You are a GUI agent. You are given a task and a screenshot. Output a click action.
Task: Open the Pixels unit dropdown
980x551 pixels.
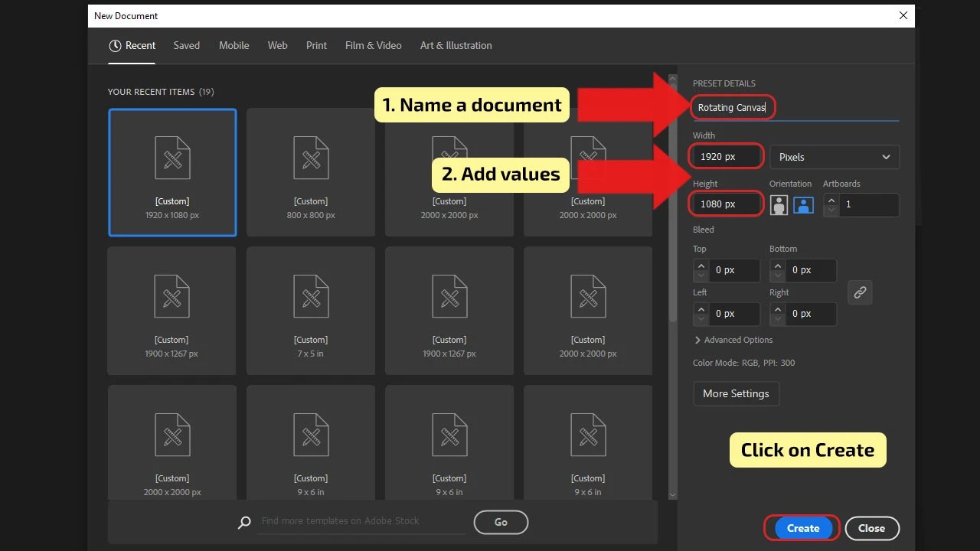834,157
